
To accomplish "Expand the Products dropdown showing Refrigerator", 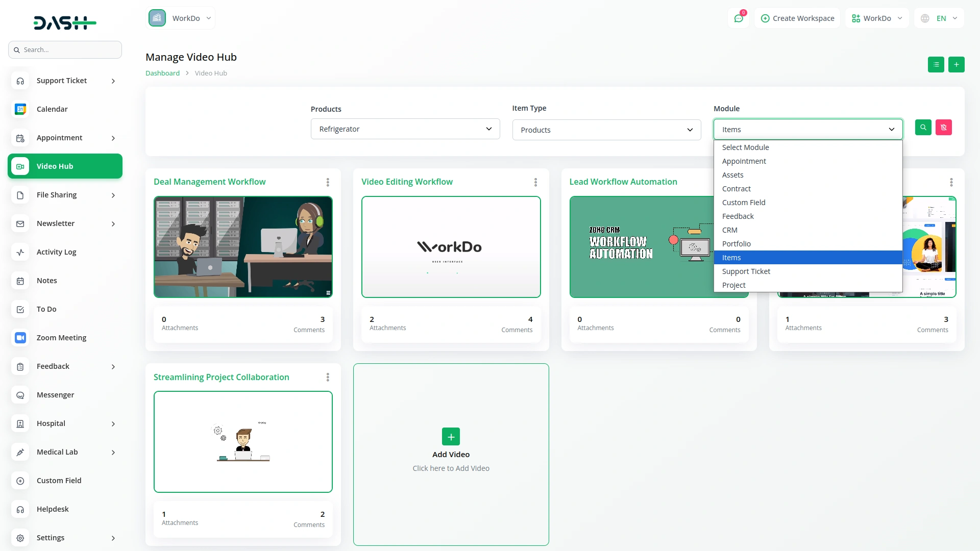I will pyautogui.click(x=405, y=129).
